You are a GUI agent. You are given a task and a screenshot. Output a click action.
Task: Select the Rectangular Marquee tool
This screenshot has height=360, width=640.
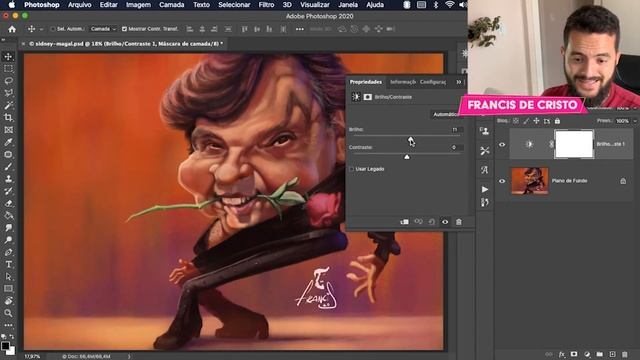[x=8, y=69]
